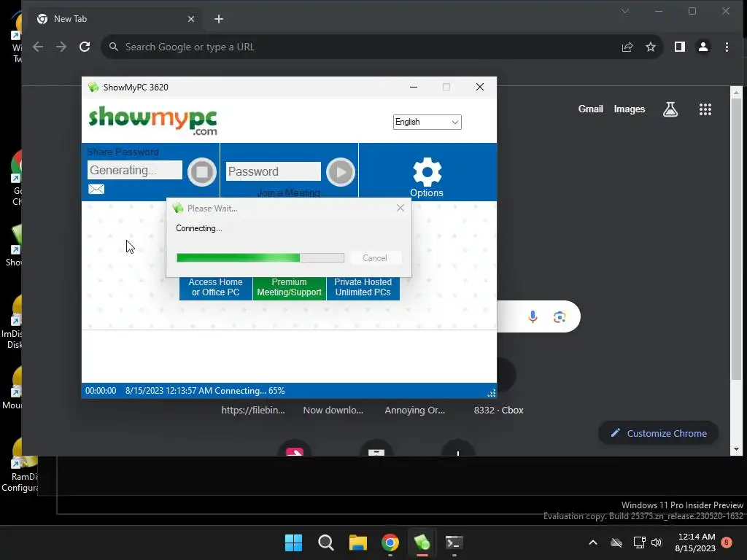Switch to ShowMyPC taskbar icon
Viewport: 747px width, 560px height.
click(422, 542)
